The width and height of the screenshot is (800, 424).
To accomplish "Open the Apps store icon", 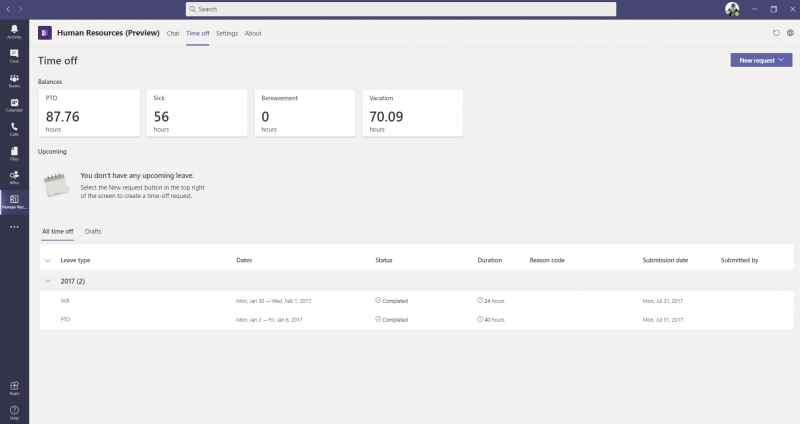I will [x=14, y=388].
